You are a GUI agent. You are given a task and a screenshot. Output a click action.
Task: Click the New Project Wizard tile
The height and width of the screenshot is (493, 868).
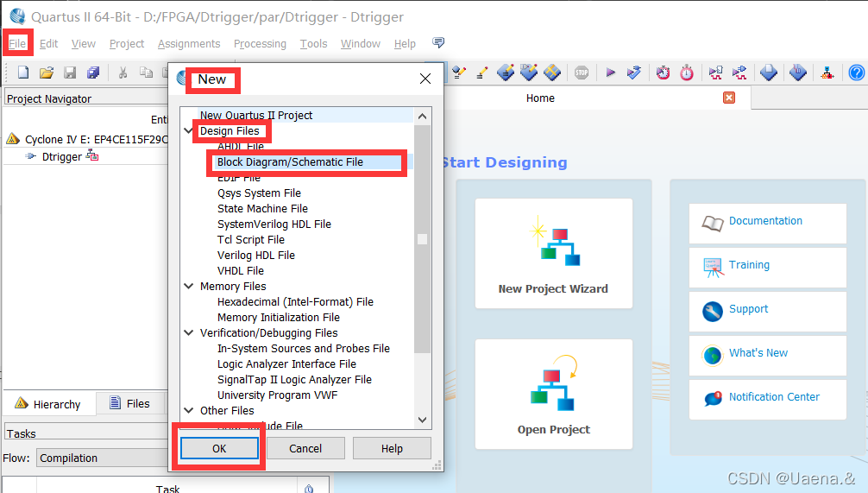pyautogui.click(x=554, y=253)
